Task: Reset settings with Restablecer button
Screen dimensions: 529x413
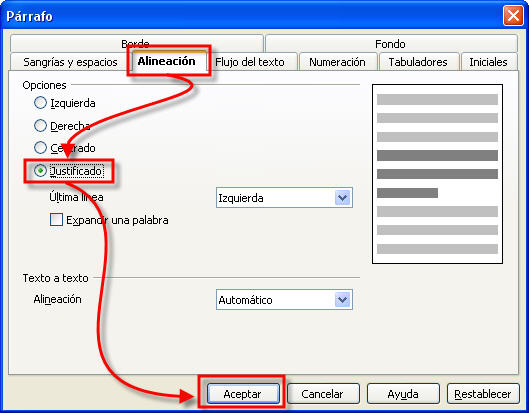Action: 483,394
